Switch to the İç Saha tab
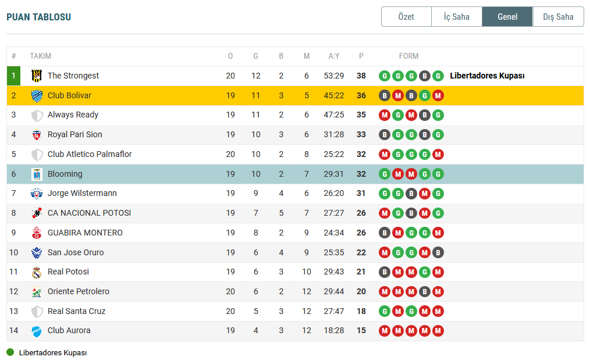The image size is (590, 364). pos(457,17)
